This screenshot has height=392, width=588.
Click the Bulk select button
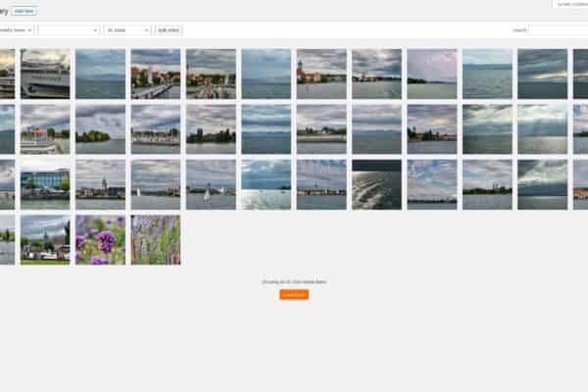pos(169,30)
